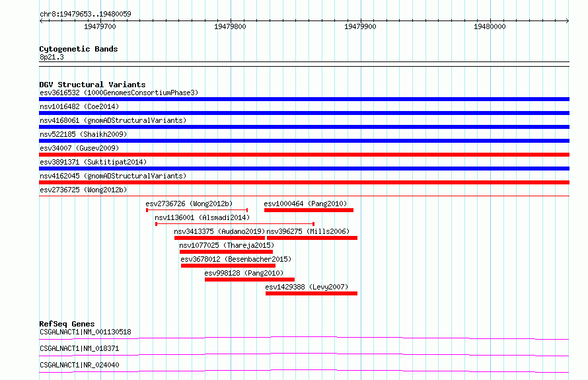Viewport: 588px width, 380px height.
Task: Select the red bar under esv1000464
Action: (x=309, y=210)
